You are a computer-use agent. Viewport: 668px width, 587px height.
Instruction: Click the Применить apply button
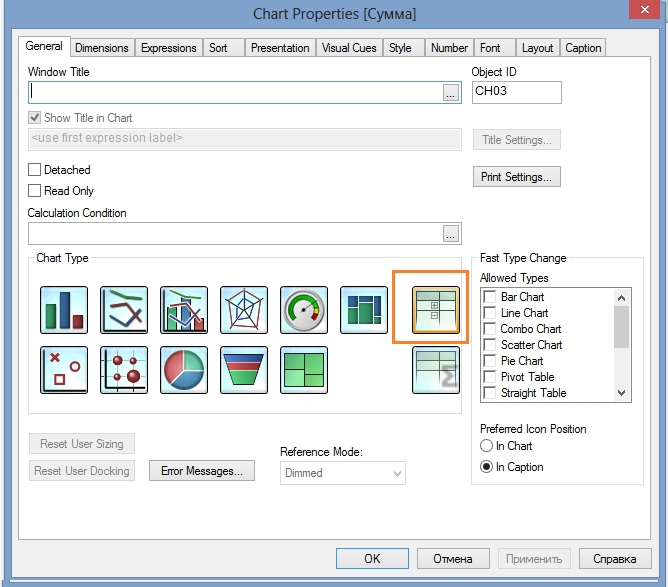pos(534,558)
